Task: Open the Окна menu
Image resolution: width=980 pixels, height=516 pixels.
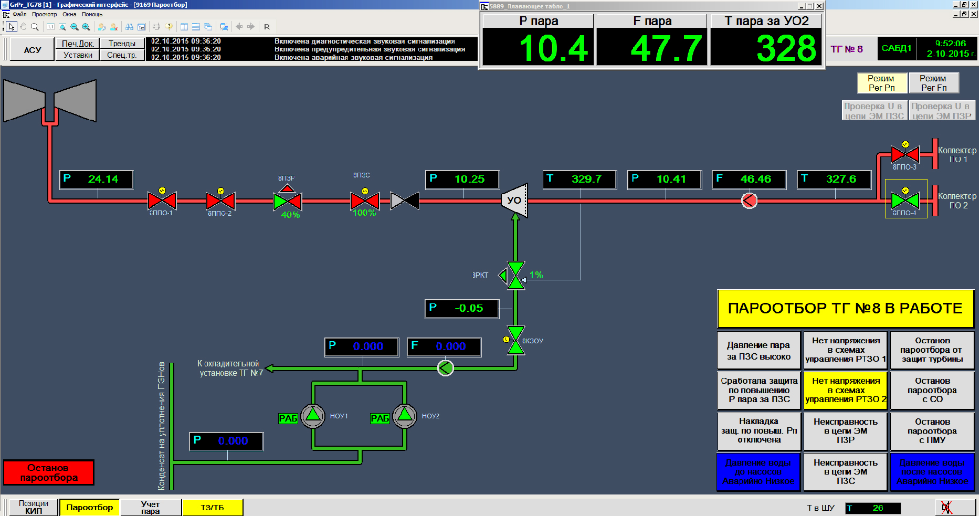Action: [69, 14]
